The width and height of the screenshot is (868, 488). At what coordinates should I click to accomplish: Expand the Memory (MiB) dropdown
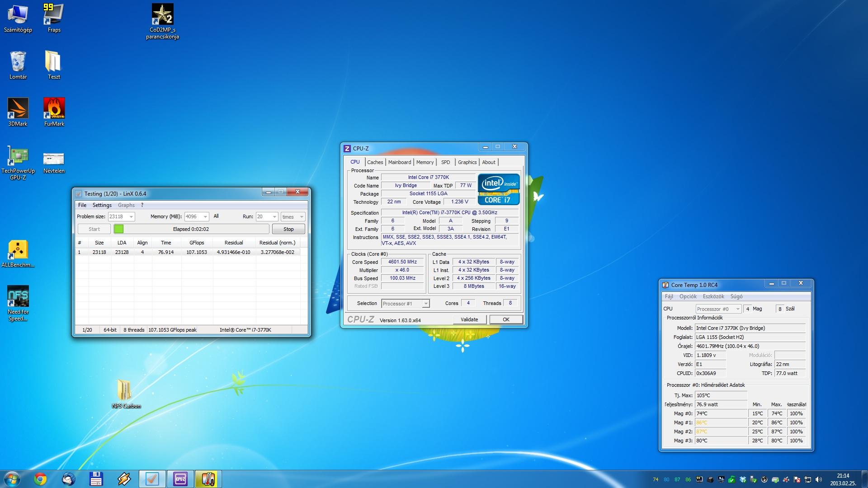pos(205,217)
